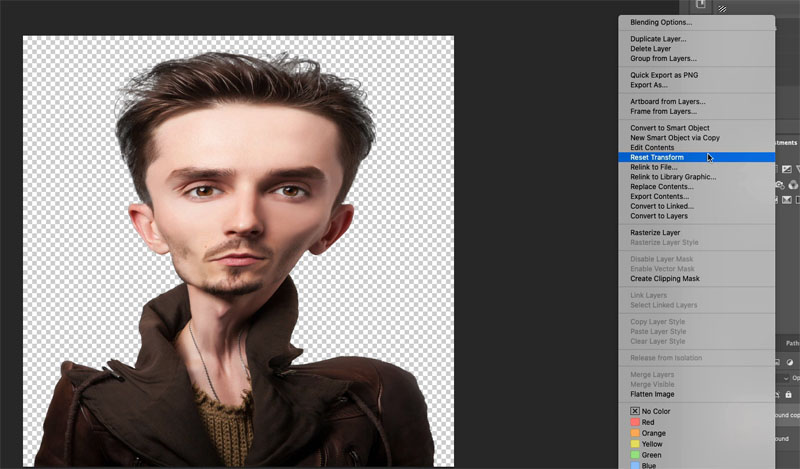Image resolution: width=800 pixels, height=469 pixels.
Task: Set the layer color to Blue
Action: click(634, 465)
